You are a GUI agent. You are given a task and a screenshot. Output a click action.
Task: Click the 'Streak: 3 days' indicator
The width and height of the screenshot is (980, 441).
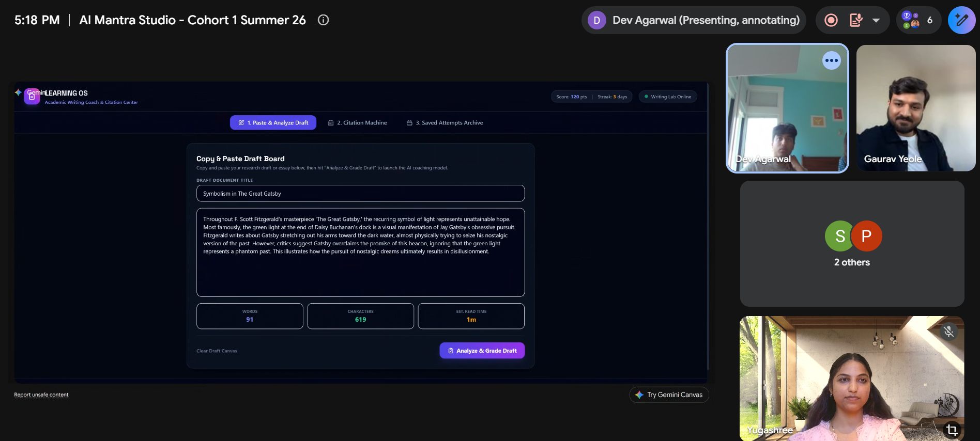point(612,97)
